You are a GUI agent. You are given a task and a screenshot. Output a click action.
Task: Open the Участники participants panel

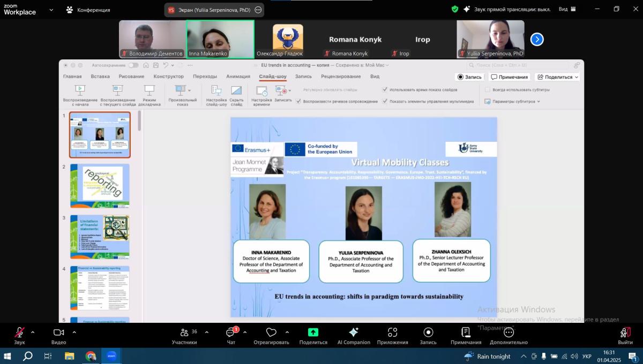click(184, 333)
